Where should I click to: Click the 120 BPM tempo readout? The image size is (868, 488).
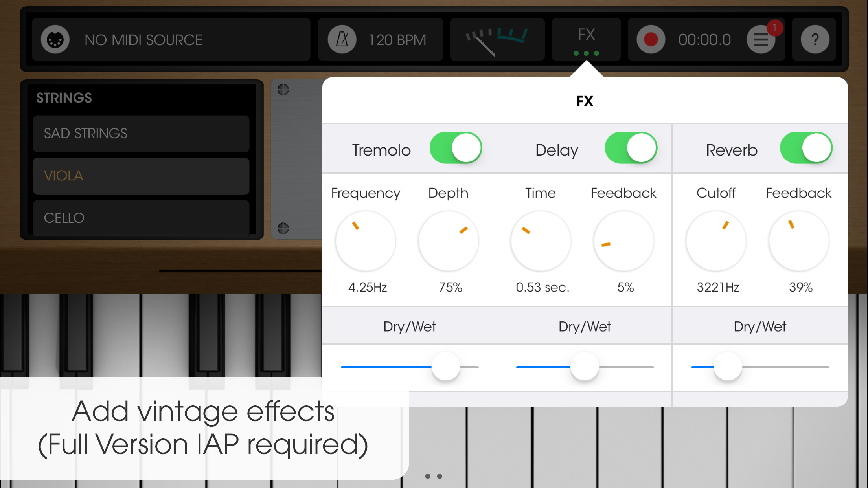click(397, 40)
